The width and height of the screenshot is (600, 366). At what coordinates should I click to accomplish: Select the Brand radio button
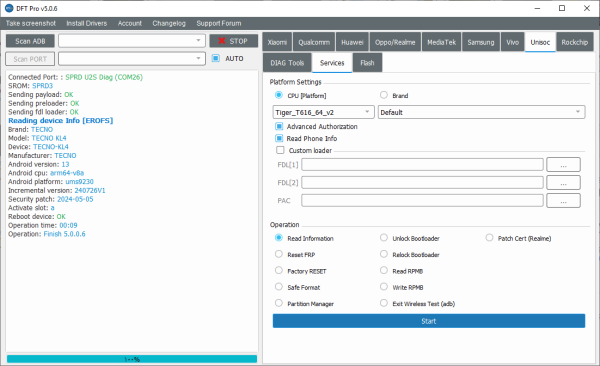coord(384,95)
